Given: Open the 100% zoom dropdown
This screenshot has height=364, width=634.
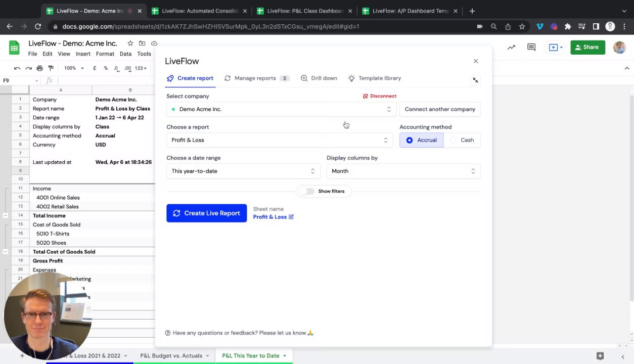Looking at the screenshot, I should [74, 68].
